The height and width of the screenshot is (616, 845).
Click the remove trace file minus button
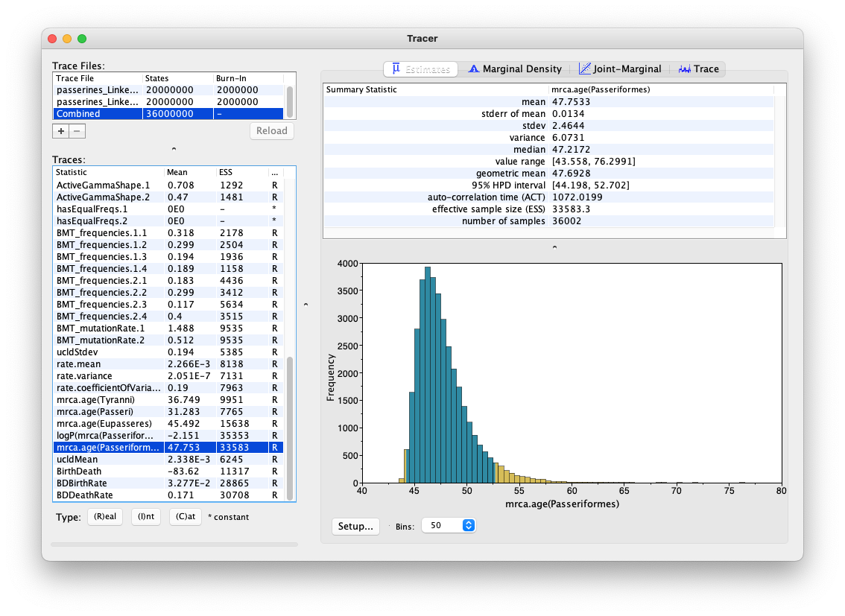tap(77, 131)
